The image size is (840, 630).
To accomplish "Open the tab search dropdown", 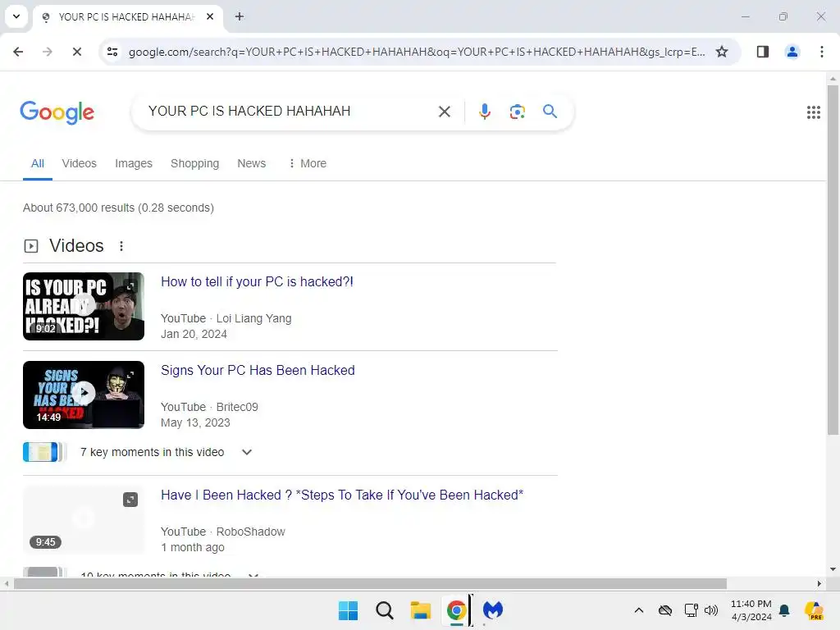I will [x=16, y=16].
